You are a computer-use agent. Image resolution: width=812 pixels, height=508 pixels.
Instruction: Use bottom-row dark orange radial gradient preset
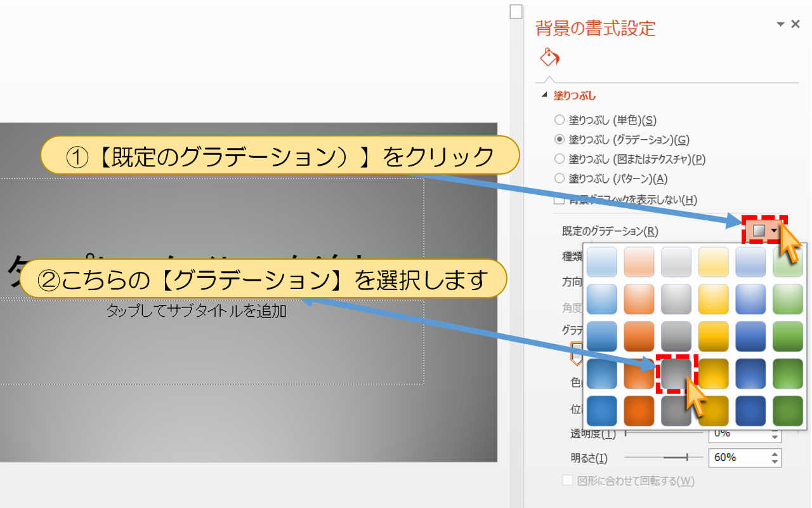tap(639, 411)
